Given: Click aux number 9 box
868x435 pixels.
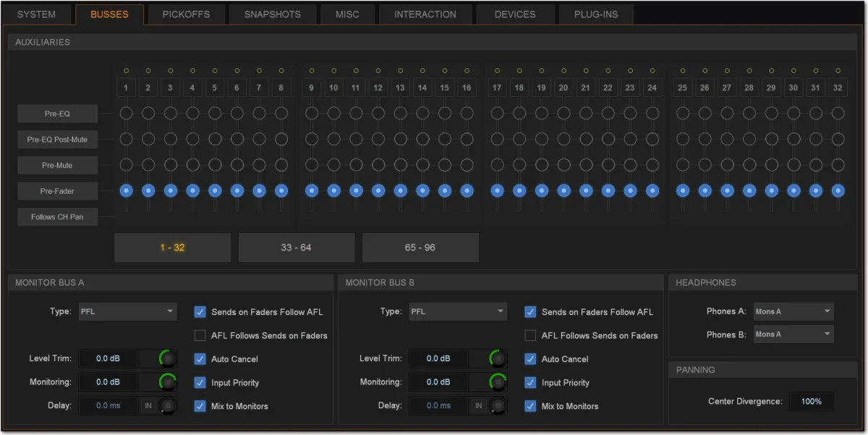Looking at the screenshot, I should [x=312, y=88].
